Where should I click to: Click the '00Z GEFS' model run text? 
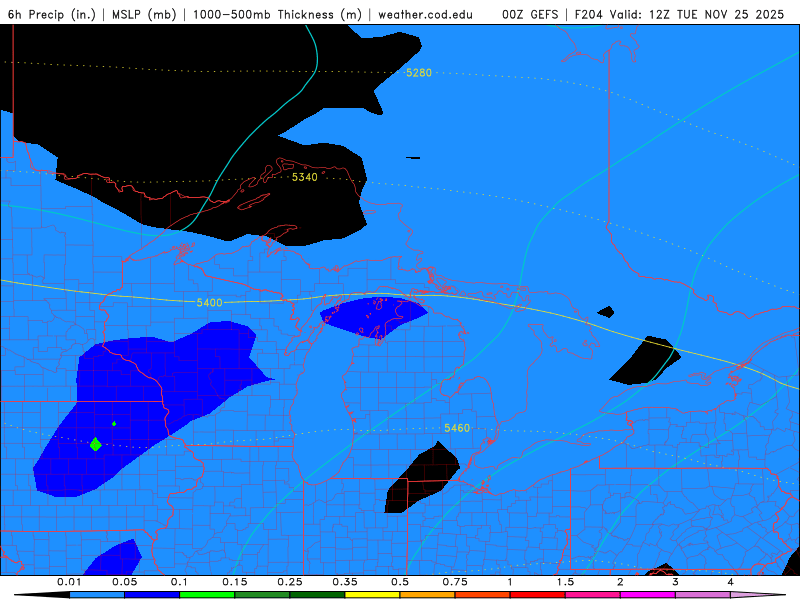coord(530,14)
